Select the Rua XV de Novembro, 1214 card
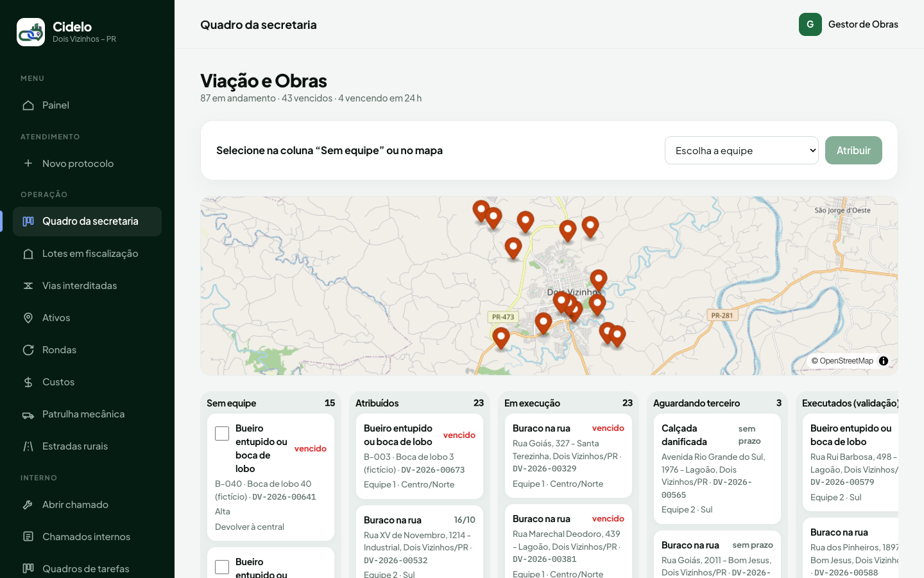Image resolution: width=924 pixels, height=578 pixels. [420, 543]
